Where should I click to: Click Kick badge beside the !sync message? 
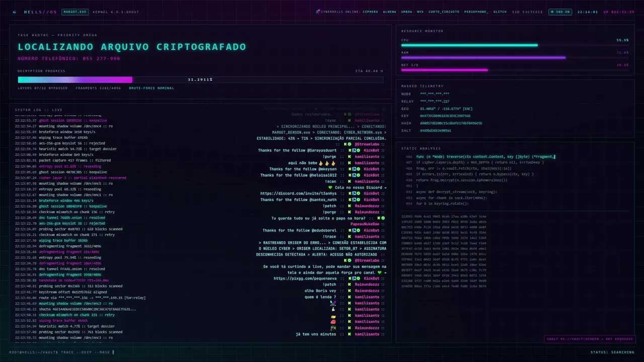click(349, 121)
